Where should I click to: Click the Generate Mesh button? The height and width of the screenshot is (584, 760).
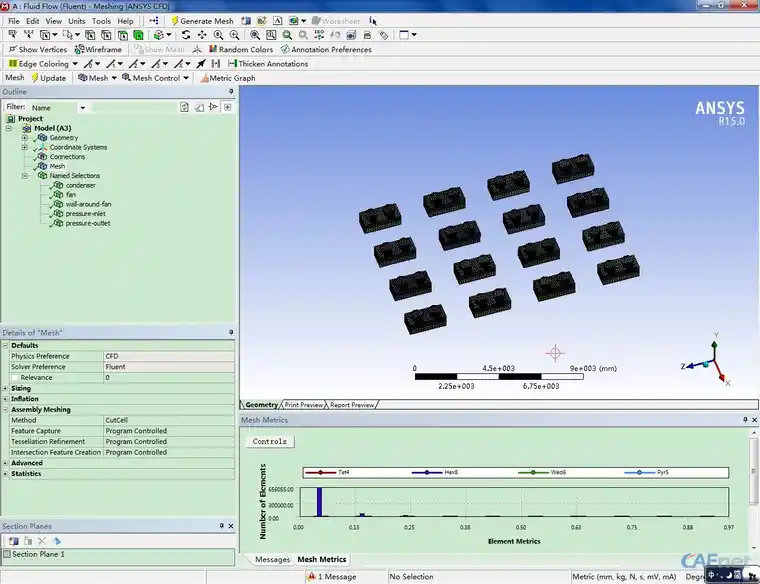click(x=203, y=21)
